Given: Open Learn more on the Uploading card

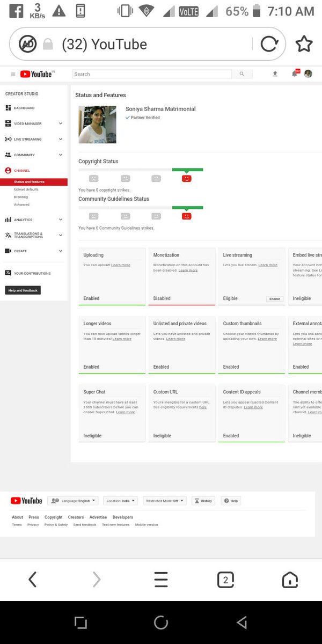Looking at the screenshot, I should (x=121, y=265).
